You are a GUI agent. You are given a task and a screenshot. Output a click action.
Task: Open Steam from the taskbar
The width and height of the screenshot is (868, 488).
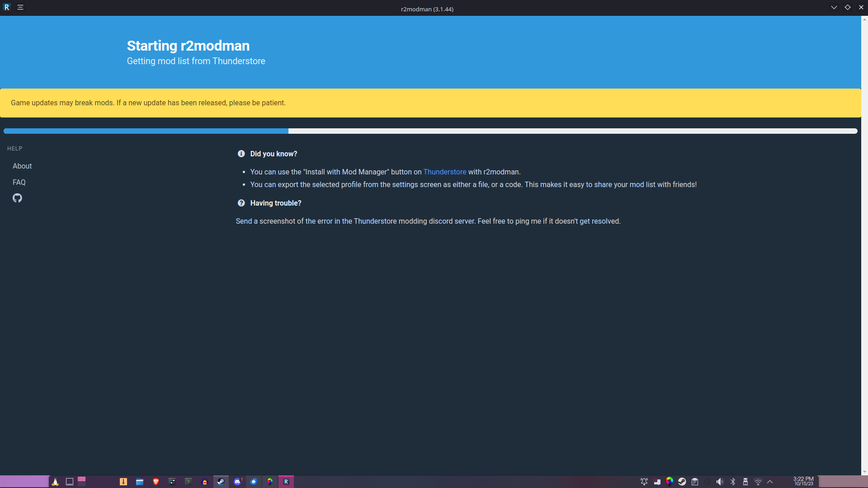[221, 482]
